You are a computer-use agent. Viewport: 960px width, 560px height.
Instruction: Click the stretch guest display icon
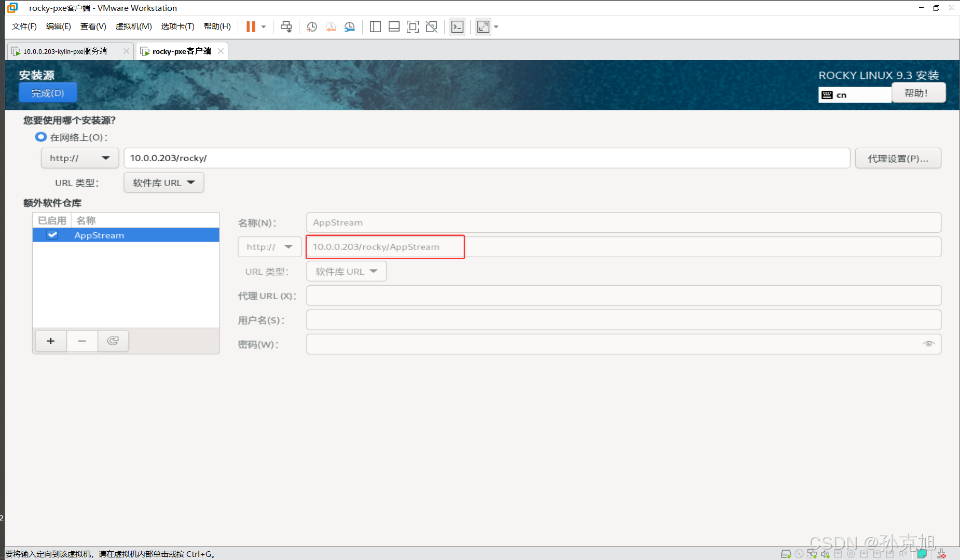point(483,26)
